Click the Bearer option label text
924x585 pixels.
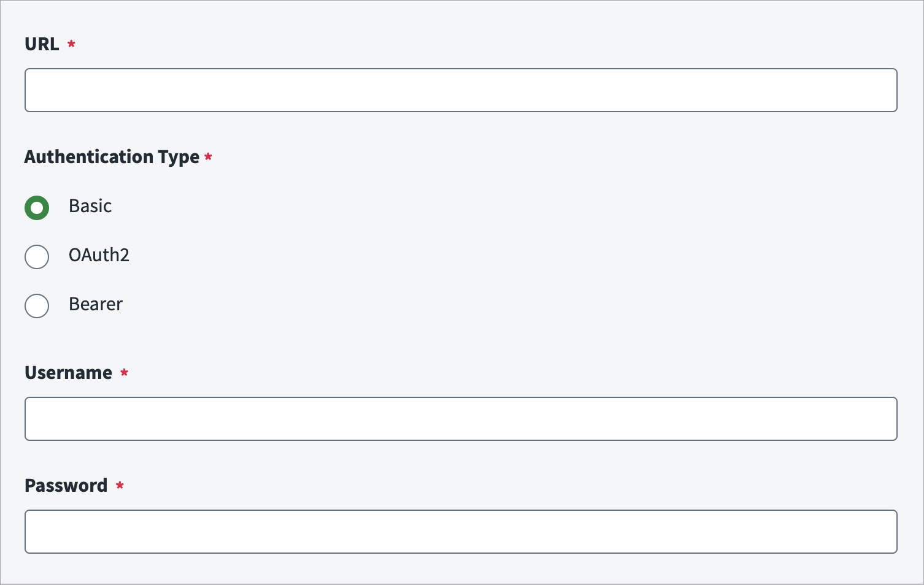[96, 304]
